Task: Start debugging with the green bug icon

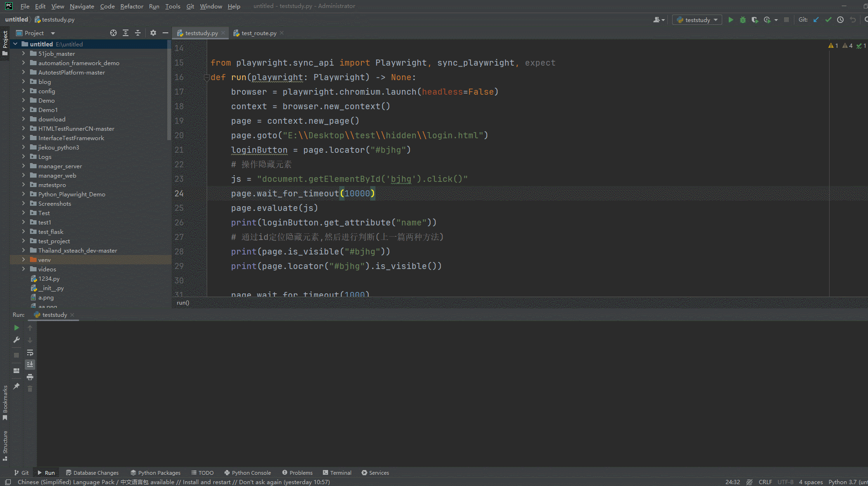Action: click(742, 20)
